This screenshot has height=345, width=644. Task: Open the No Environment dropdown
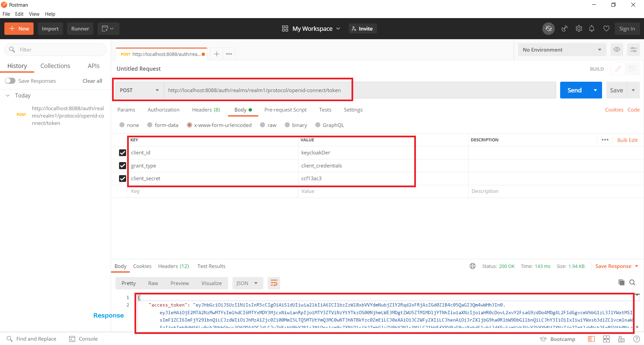[x=562, y=50]
